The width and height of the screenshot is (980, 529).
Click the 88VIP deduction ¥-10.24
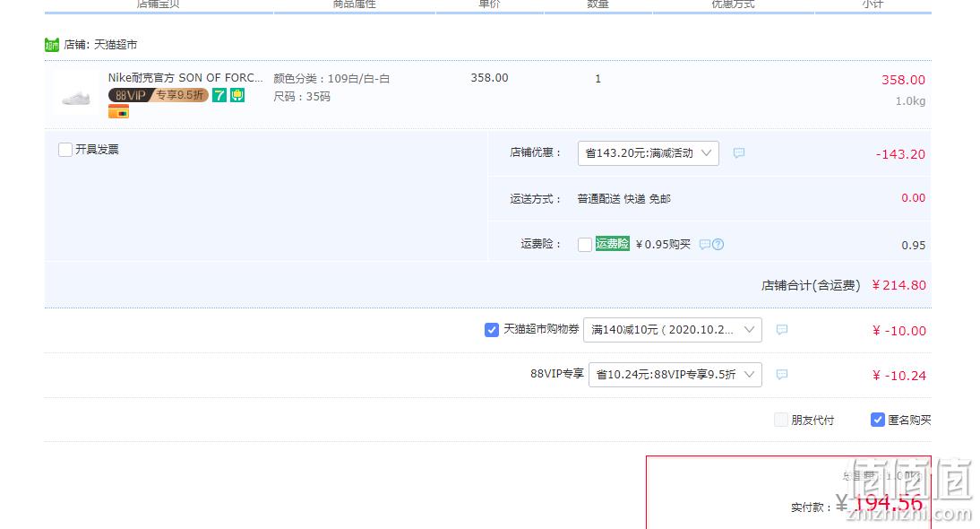tap(898, 376)
